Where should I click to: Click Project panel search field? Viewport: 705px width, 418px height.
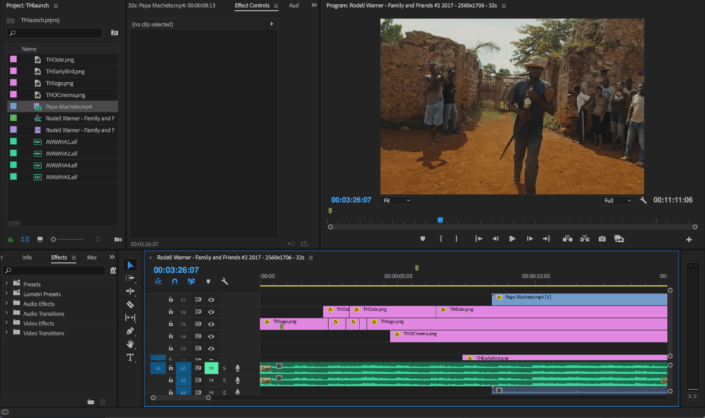tap(55, 33)
